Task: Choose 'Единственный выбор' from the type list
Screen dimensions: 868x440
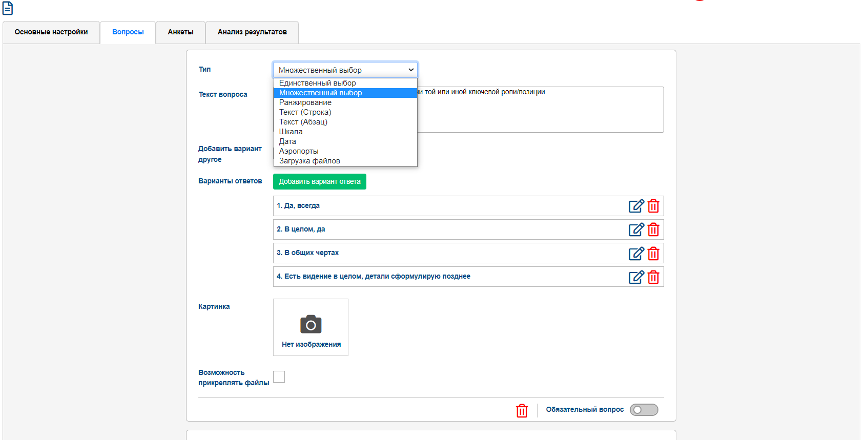Action: [345, 83]
